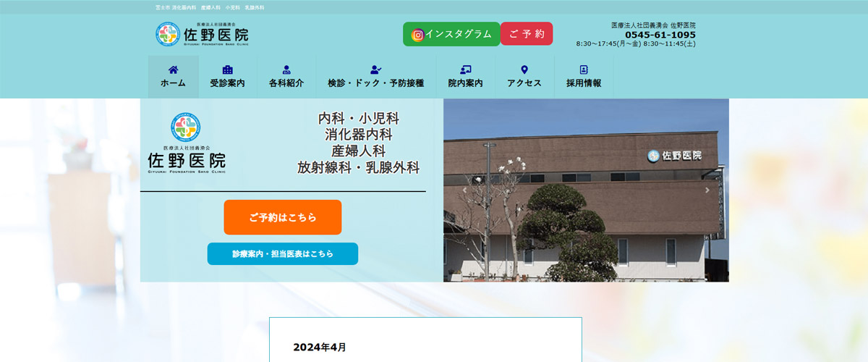This screenshot has width=868, height=362.
Task: Open the 受診案内 menu item
Action: click(227, 83)
